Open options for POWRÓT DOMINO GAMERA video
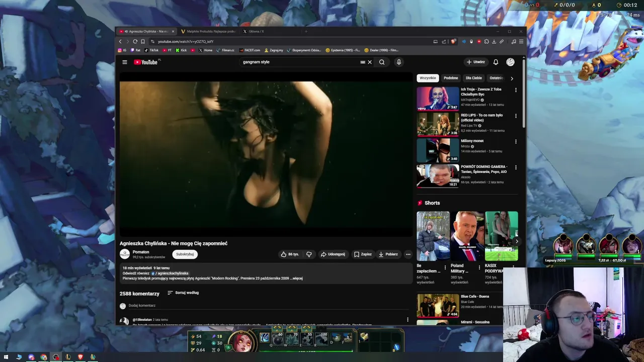The height and width of the screenshot is (362, 644). coord(515,167)
